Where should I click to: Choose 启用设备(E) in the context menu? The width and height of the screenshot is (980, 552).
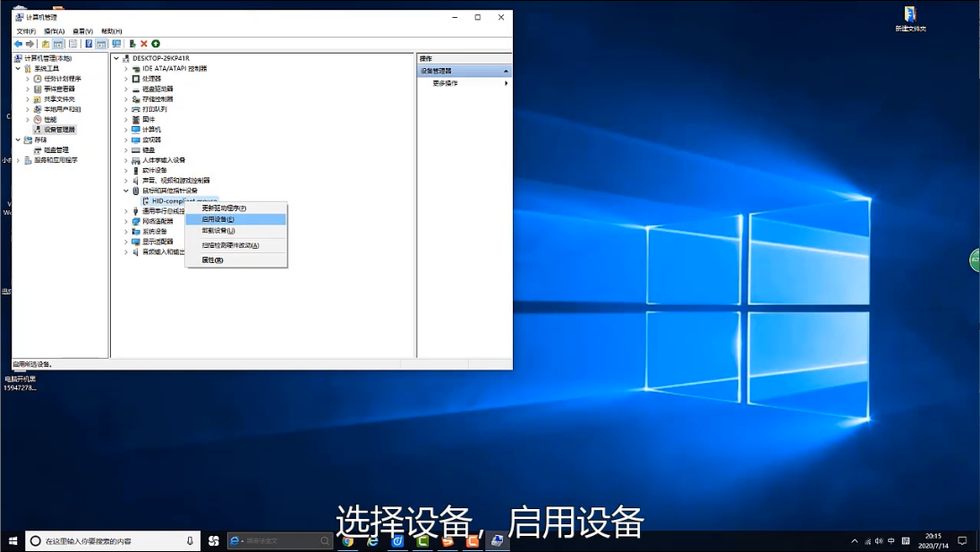[217, 219]
